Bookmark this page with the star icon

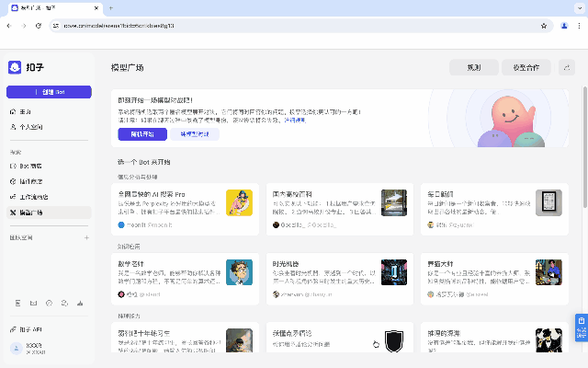pos(544,26)
